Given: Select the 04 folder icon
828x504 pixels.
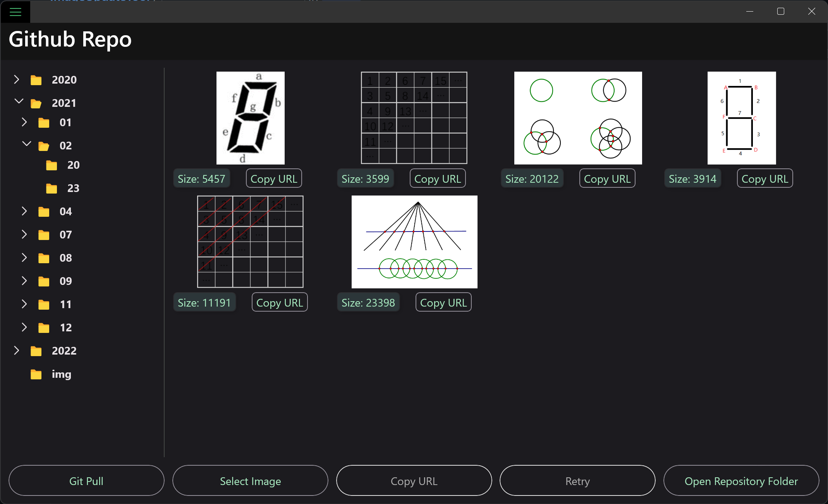Looking at the screenshot, I should click(x=44, y=211).
